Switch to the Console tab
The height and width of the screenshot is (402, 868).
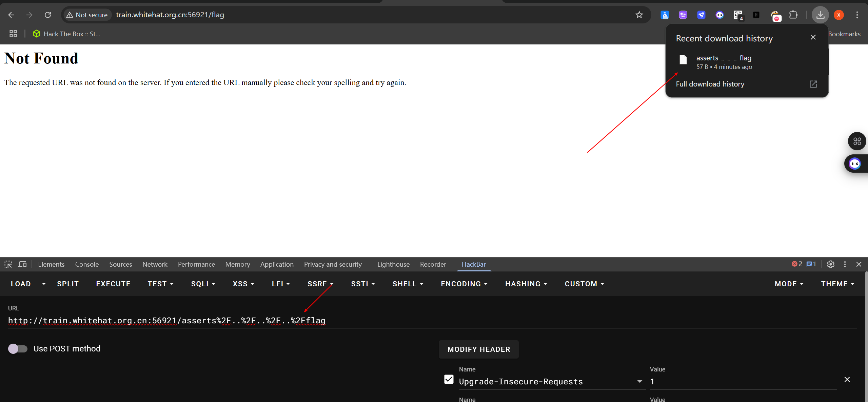[87, 264]
